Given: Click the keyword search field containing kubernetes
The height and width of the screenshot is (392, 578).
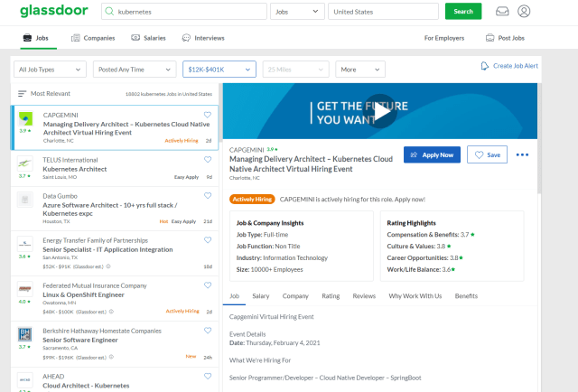Looking at the screenshot, I should 184,12.
